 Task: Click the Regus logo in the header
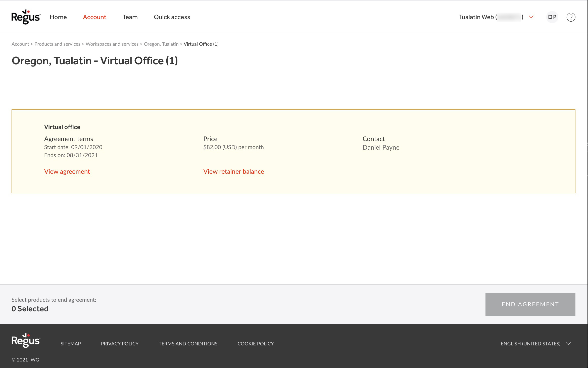(25, 17)
